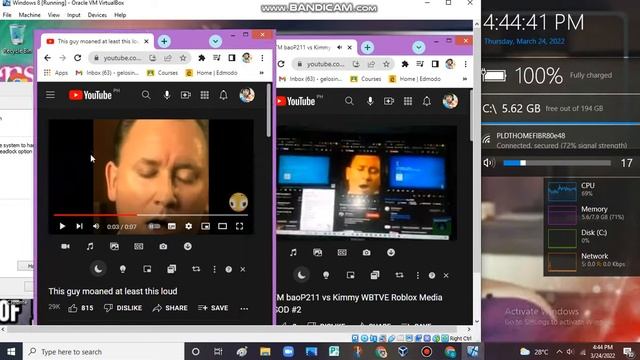Viewport: 640px width, 360px height.
Task: Toggle subtitles in left video player
Action: 172,226
